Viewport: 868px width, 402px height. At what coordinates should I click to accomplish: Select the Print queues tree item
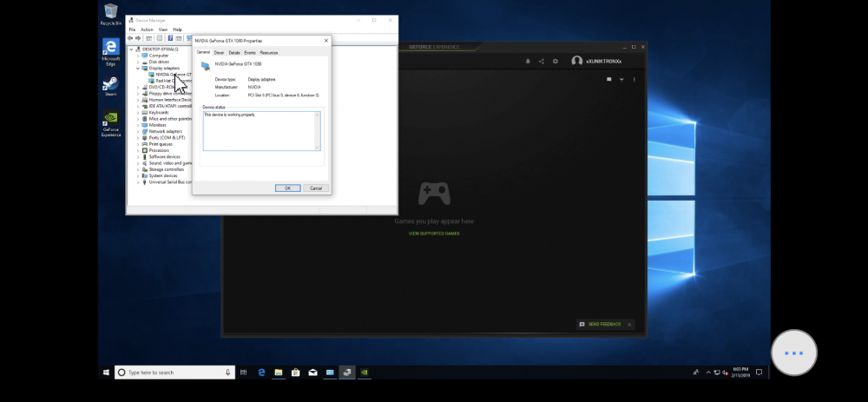click(x=161, y=144)
